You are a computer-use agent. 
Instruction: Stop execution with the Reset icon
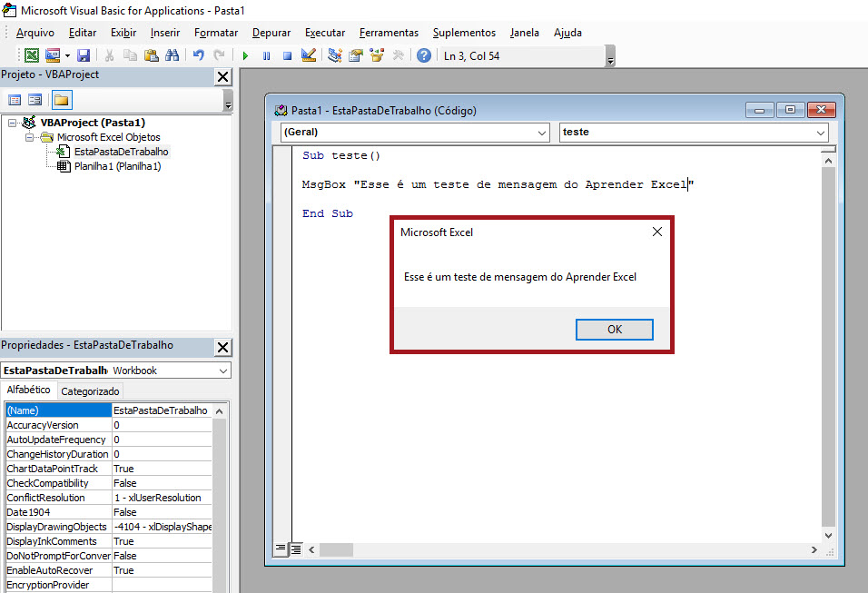pyautogui.click(x=287, y=55)
